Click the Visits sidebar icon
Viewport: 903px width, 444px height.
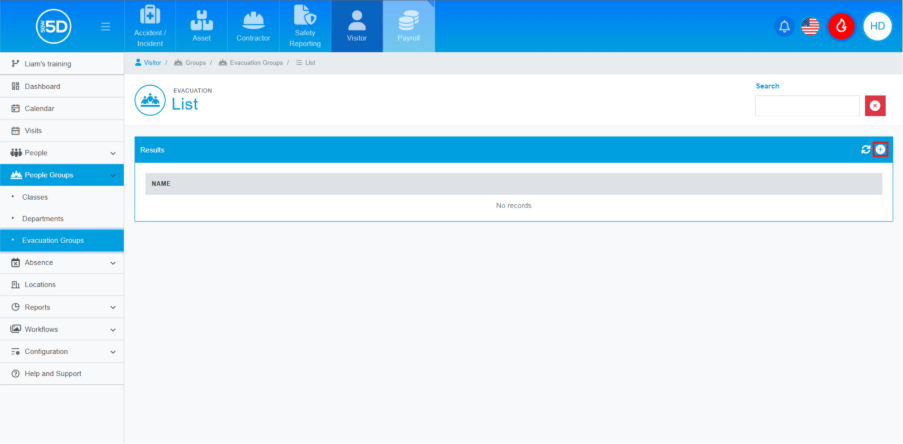(16, 131)
